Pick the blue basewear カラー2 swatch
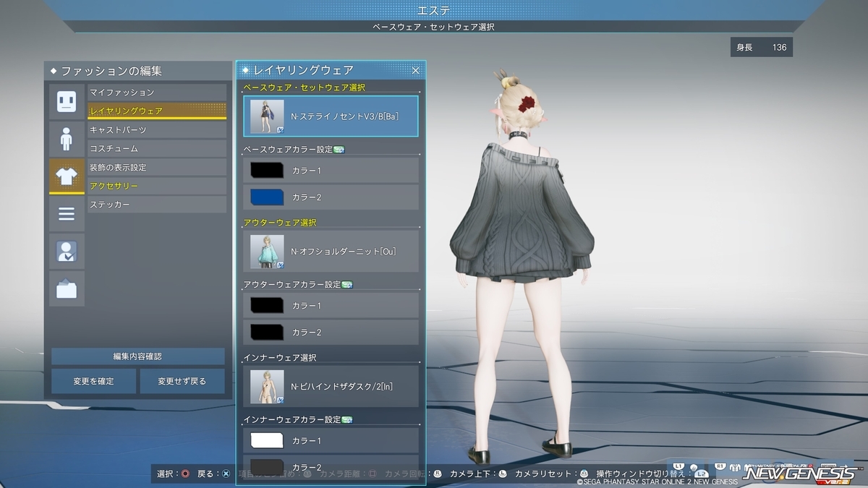This screenshot has height=488, width=868. click(x=267, y=197)
